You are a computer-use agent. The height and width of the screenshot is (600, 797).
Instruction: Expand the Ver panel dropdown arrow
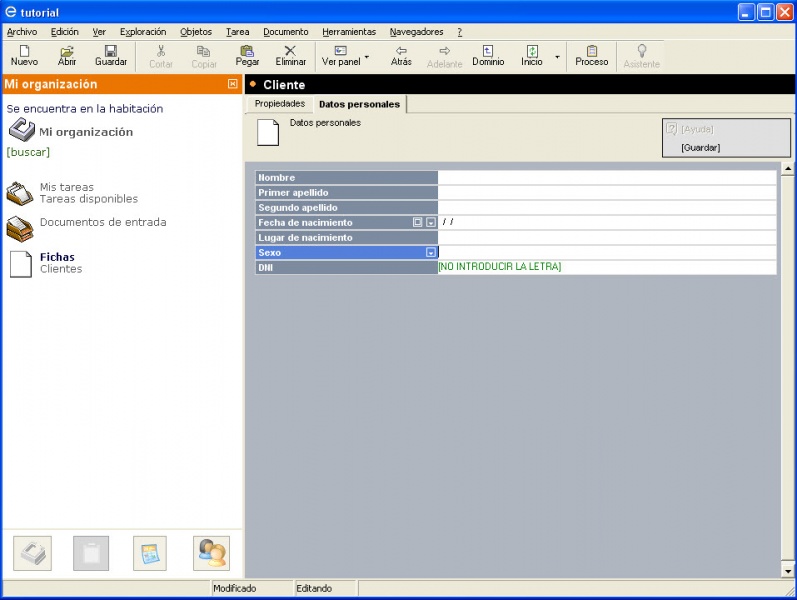tap(367, 57)
